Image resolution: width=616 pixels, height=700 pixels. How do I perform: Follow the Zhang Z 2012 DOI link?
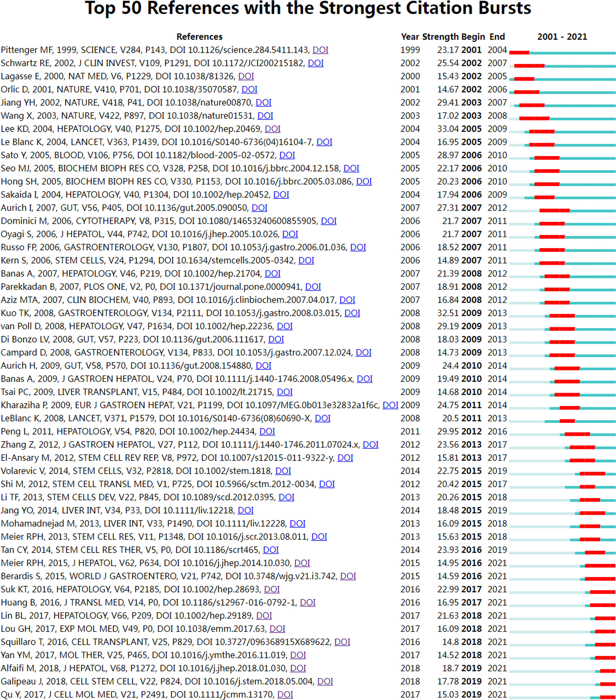pos(370,445)
